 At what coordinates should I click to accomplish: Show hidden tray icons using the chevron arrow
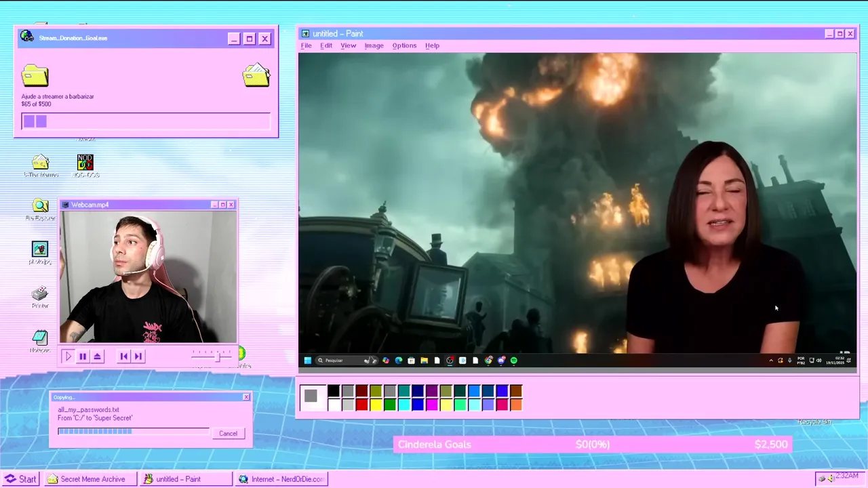(x=771, y=361)
